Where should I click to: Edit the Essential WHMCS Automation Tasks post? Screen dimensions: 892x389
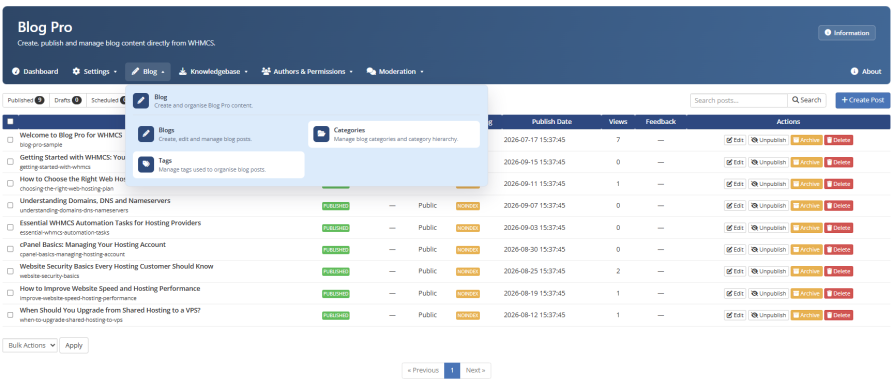pyautogui.click(x=735, y=227)
